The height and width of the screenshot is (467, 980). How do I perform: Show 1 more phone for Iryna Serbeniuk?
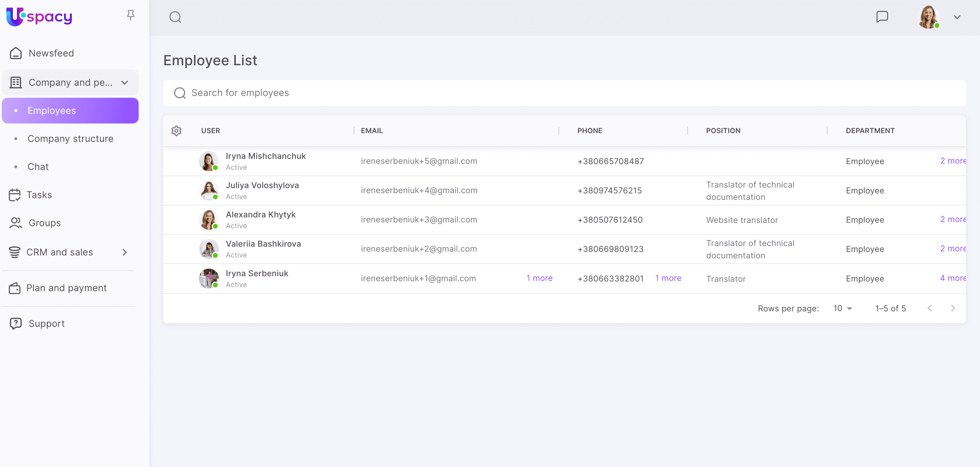(668, 278)
